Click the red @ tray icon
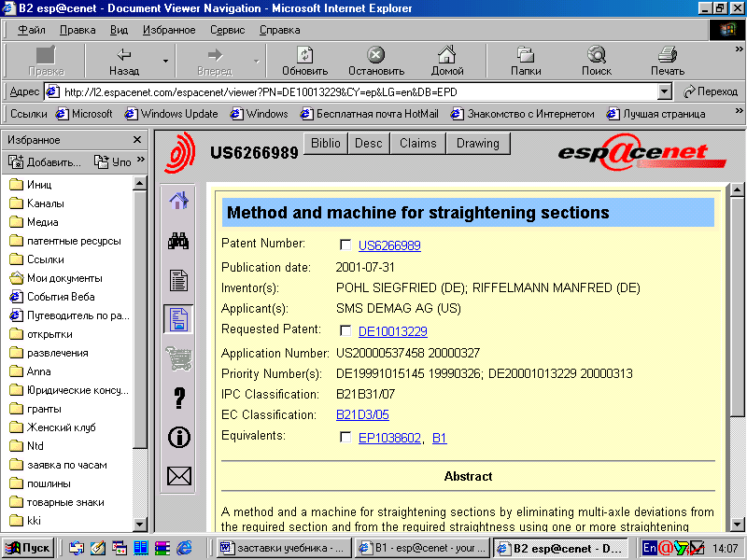The width and height of the screenshot is (747, 560). pyautogui.click(x=665, y=548)
